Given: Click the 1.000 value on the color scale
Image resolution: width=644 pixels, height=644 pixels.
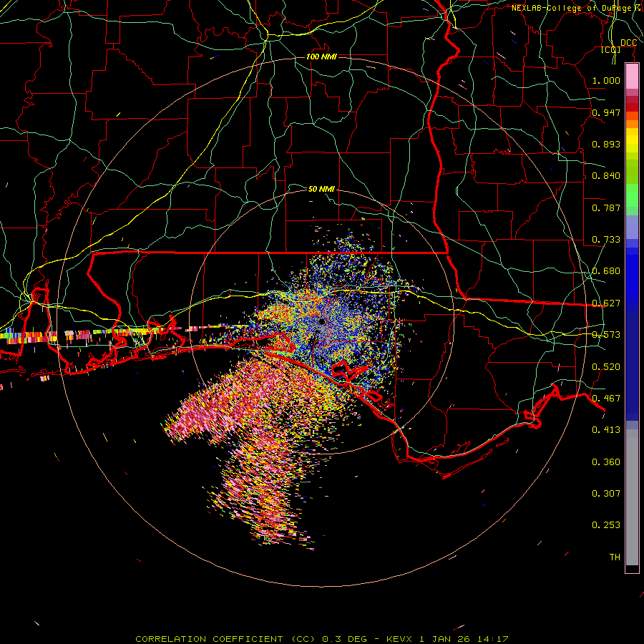Looking at the screenshot, I should pos(606,80).
